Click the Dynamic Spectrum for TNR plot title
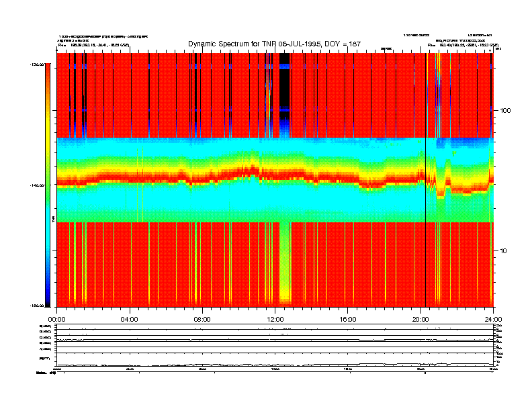This screenshot has width=532, height=411. tap(274, 44)
